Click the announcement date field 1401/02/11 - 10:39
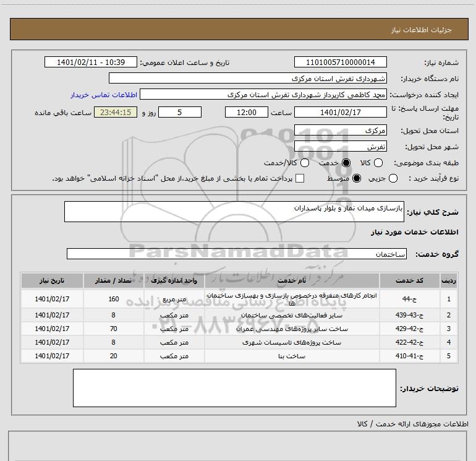The image size is (476, 461). tap(91, 62)
